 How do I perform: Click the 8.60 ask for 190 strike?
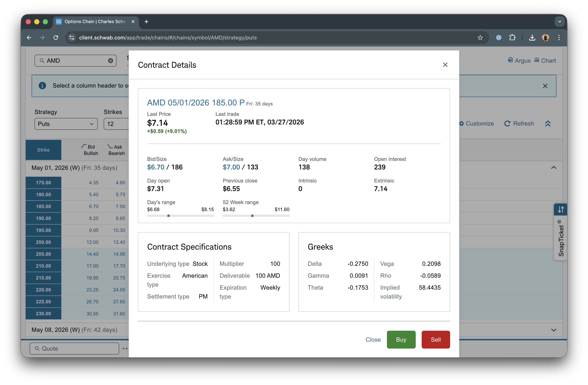pos(120,218)
